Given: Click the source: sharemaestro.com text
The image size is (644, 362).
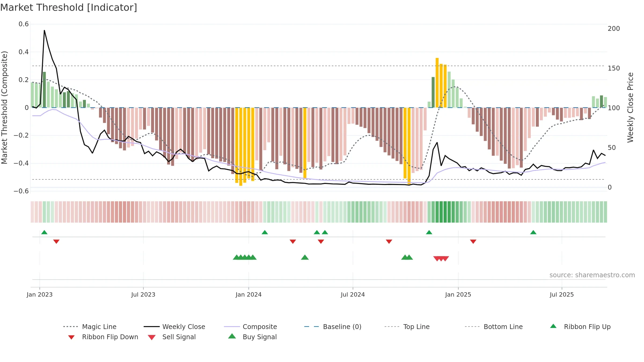Looking at the screenshot, I should point(592,275).
